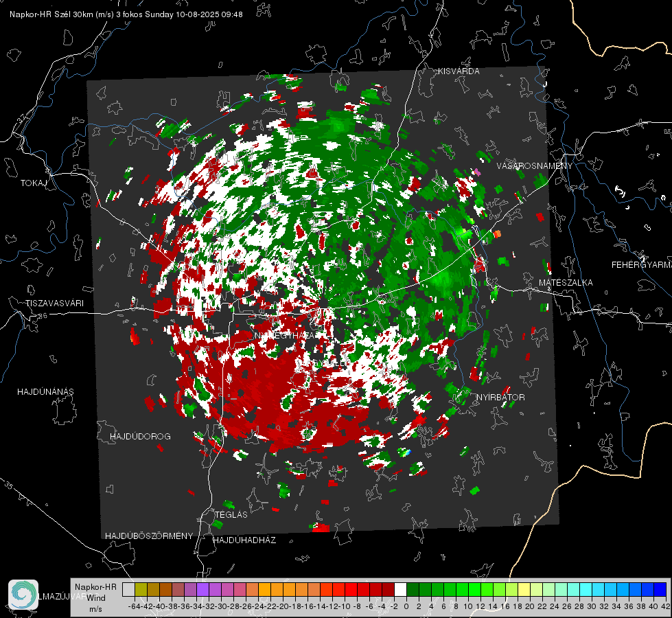The height and width of the screenshot is (618, 672).
Task: Click road number 36 near Tiszavasvári
Action: 43,316
